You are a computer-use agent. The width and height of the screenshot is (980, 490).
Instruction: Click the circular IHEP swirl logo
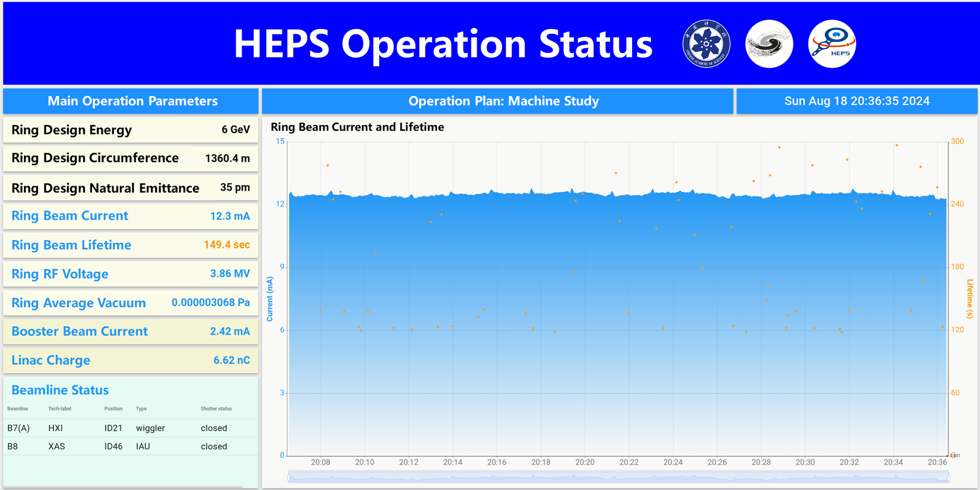(768, 43)
